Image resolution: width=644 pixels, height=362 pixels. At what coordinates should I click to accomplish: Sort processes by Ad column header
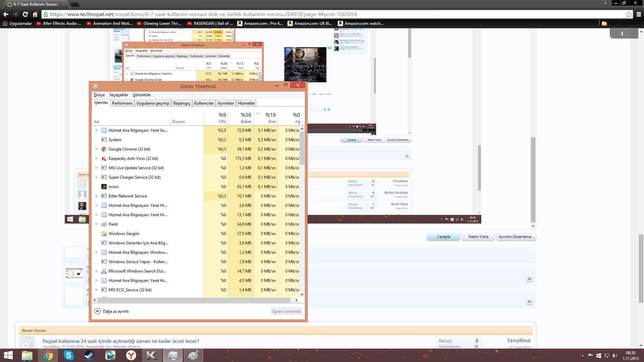click(x=131, y=118)
